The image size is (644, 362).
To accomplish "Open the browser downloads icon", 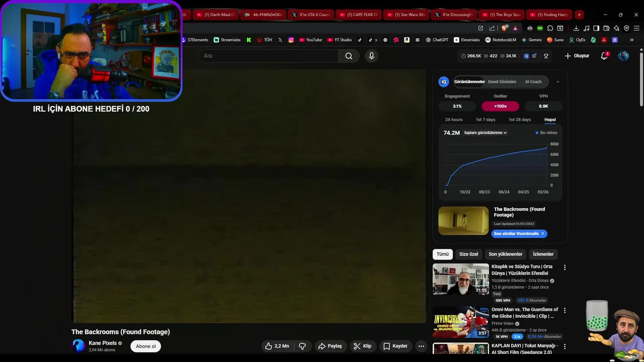I will pyautogui.click(x=576, y=28).
